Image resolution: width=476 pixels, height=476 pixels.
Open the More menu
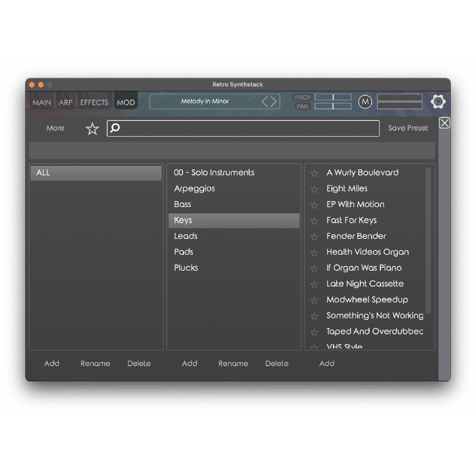point(55,128)
